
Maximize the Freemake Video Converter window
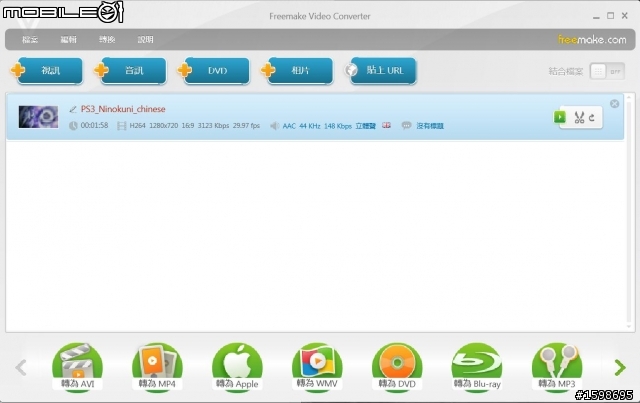611,16
